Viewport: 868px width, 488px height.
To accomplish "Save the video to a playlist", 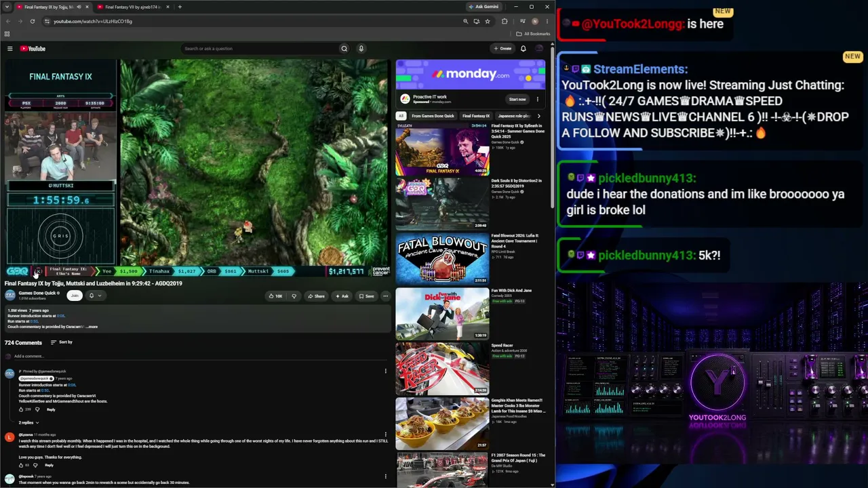I will [x=366, y=296].
